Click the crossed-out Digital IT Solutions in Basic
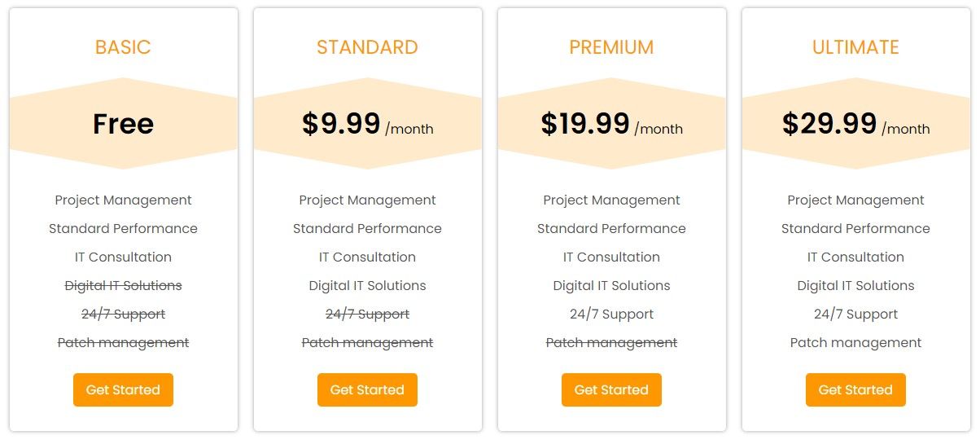The image size is (980, 440). pyautogui.click(x=123, y=285)
